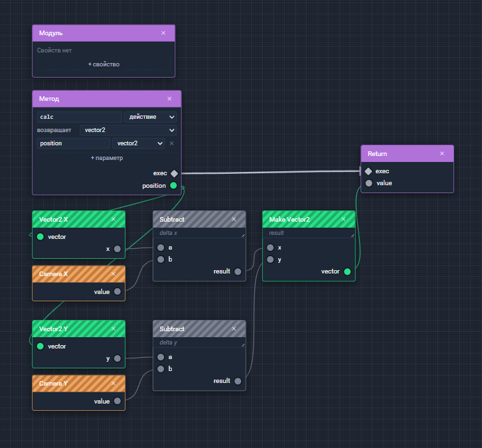Click vector output port on Make Vector2
Viewport: 482px width, 448px height.
(x=347, y=271)
